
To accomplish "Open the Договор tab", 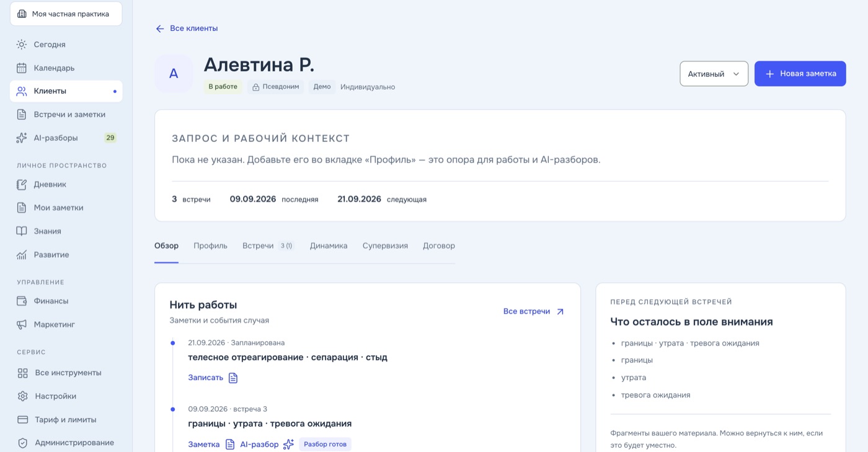I will [x=439, y=246].
